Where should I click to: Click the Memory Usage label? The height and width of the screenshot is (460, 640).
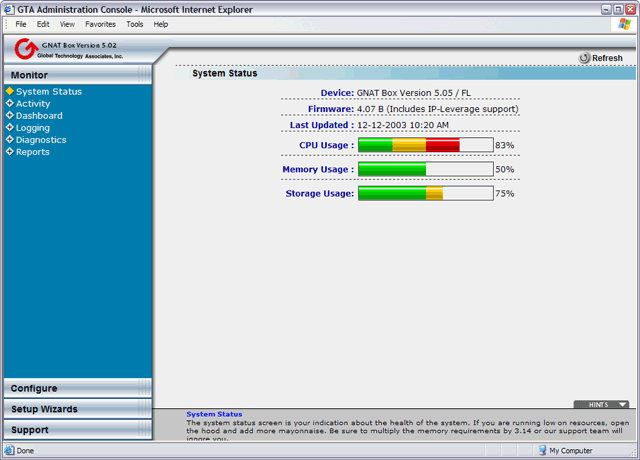click(318, 169)
